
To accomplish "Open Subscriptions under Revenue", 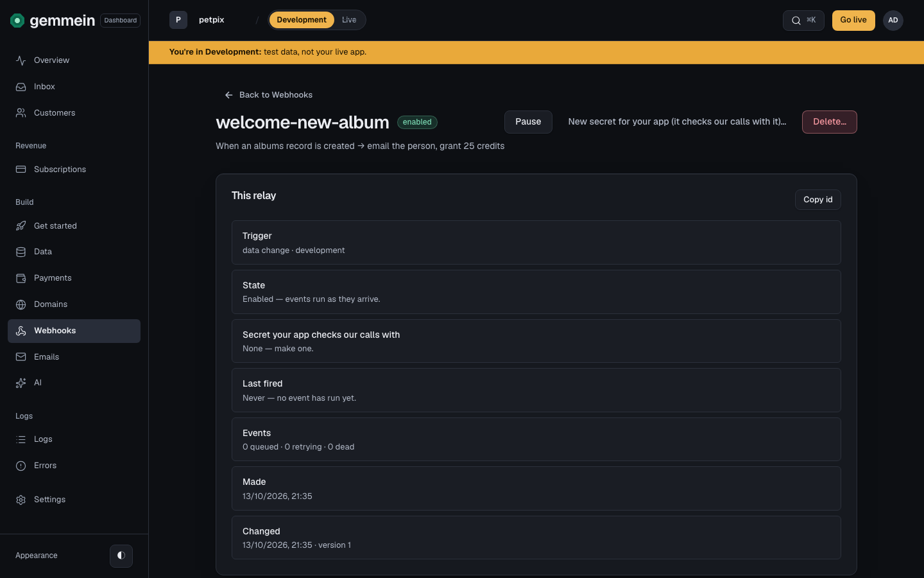I will pyautogui.click(x=60, y=170).
